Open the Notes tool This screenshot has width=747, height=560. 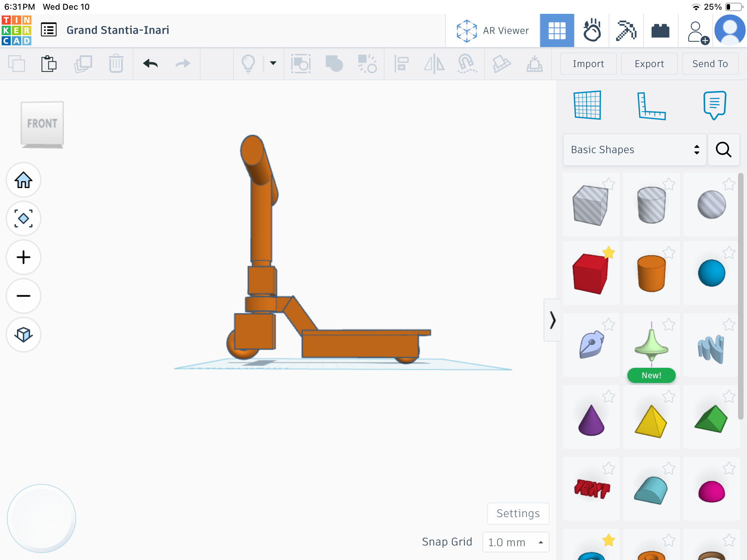click(714, 105)
